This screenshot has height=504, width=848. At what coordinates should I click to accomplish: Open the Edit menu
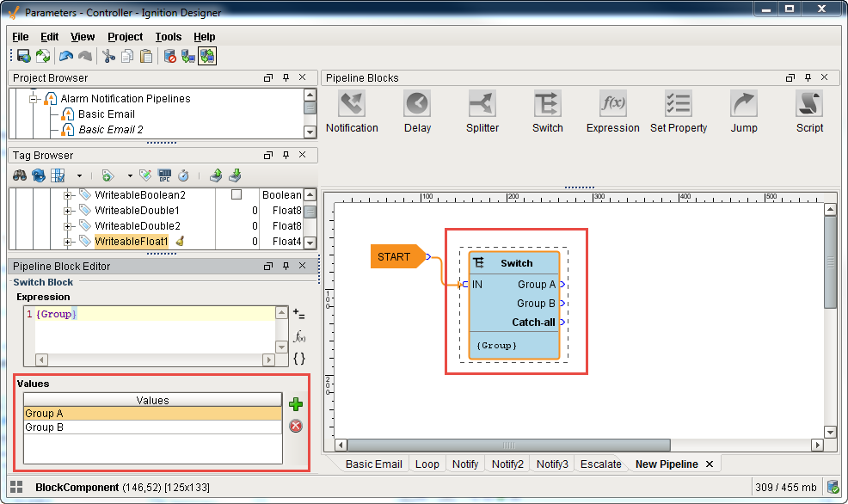[x=49, y=37]
